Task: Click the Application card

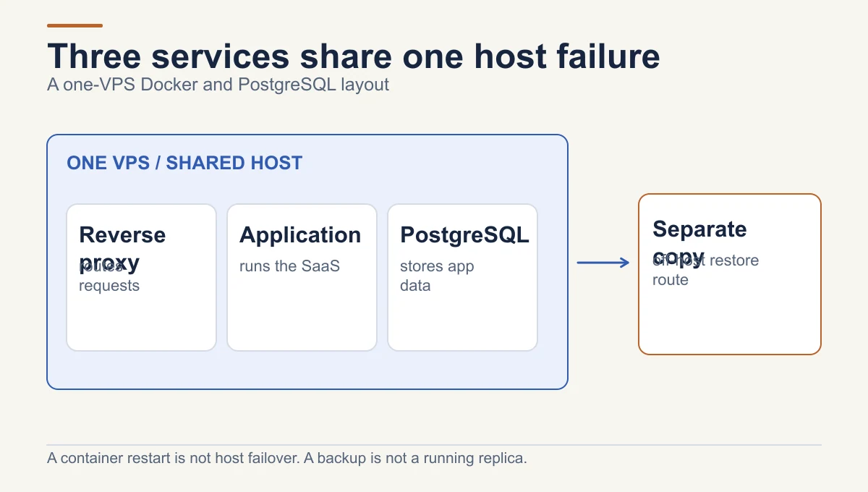Action: point(302,277)
